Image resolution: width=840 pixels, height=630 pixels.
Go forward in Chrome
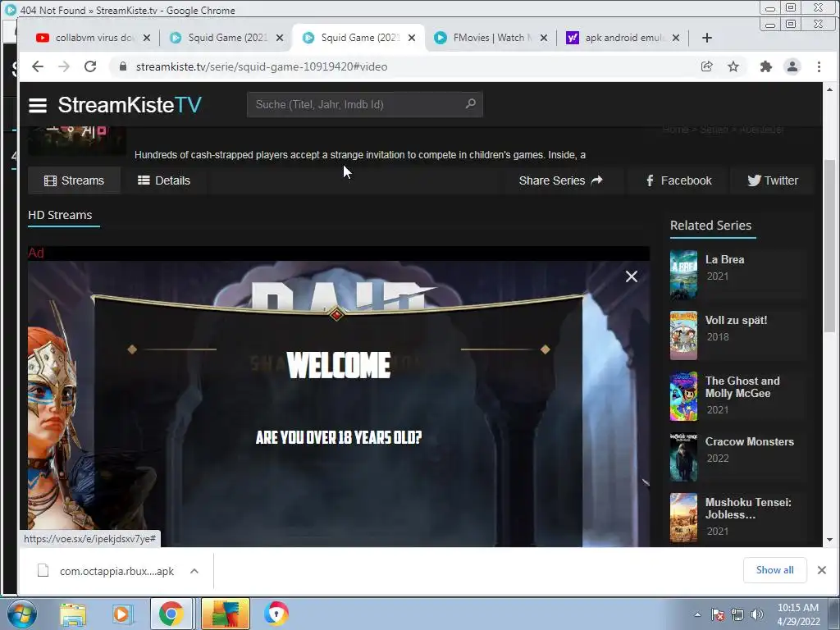(x=64, y=66)
